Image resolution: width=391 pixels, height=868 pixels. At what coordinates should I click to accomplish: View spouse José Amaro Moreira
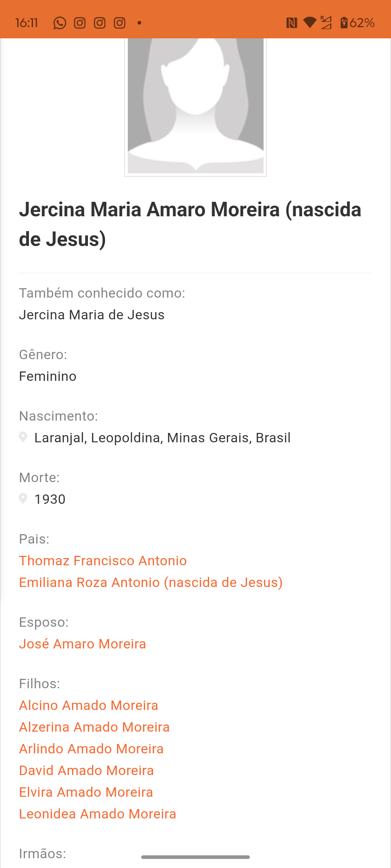click(83, 644)
